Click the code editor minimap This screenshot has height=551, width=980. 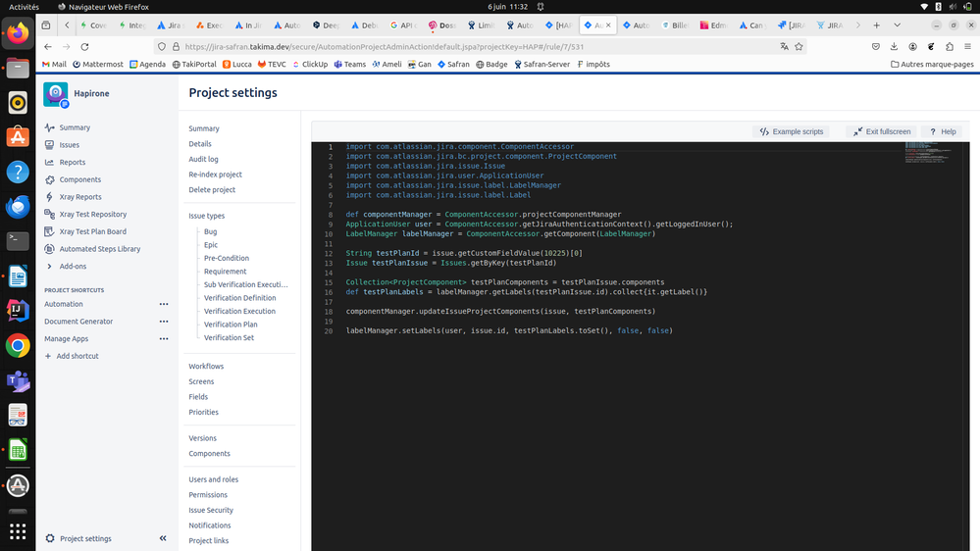[929, 153]
